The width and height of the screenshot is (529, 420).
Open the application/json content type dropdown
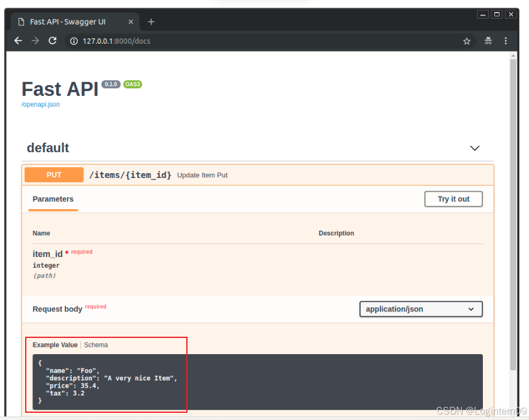coord(421,309)
